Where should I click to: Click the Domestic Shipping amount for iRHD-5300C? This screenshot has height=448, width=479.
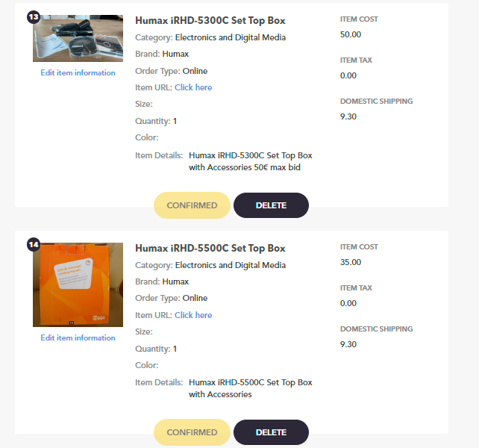coord(348,116)
